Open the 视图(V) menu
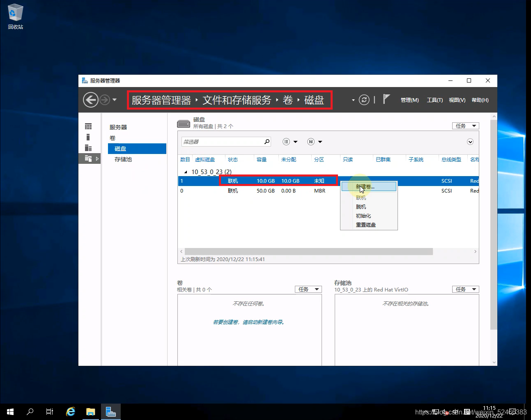Image resolution: width=531 pixels, height=420 pixels. click(x=457, y=100)
